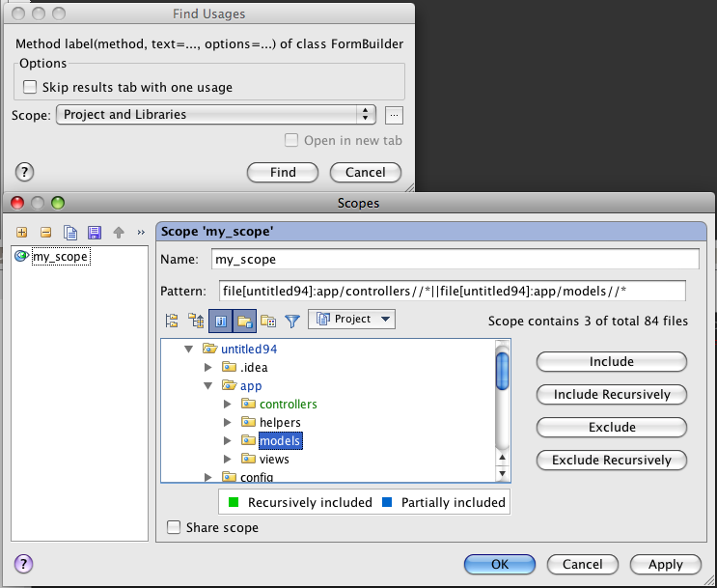Collapse the app folder node
Screen dimensions: 717x588
point(208,386)
